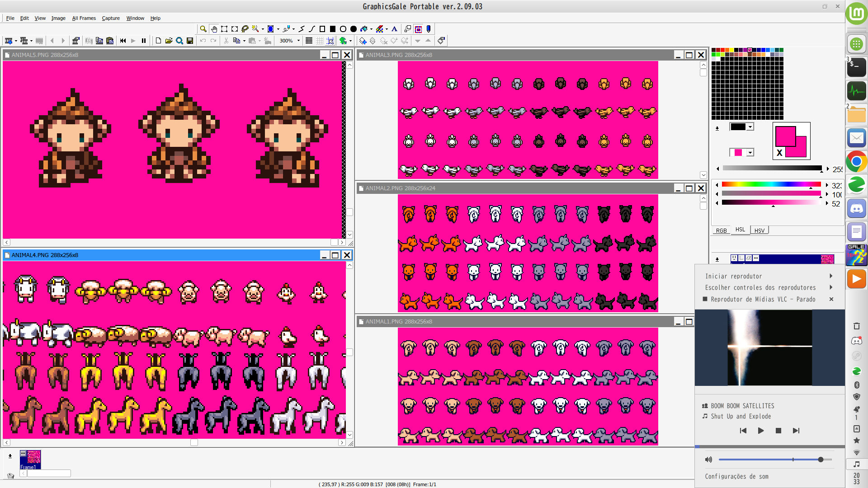The width and height of the screenshot is (868, 488).
Task: Toggle the red-blue square icon in the tool row
Action: 419,29
